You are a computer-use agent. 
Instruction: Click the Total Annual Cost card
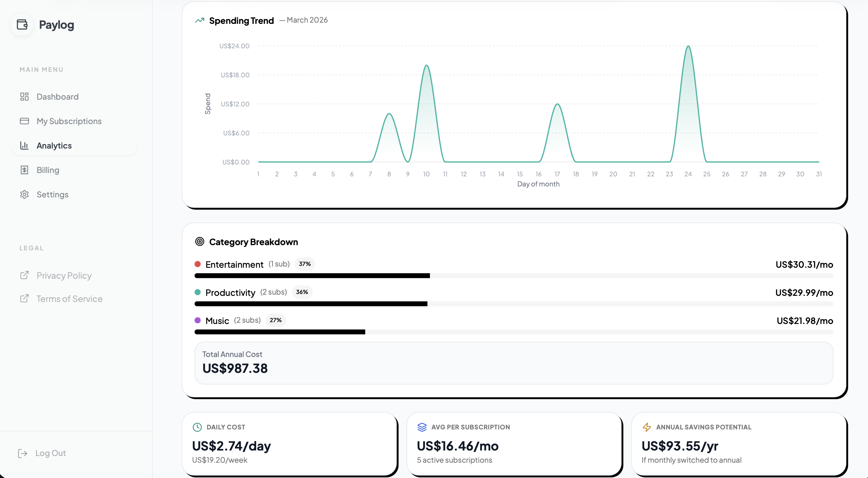[514, 363]
